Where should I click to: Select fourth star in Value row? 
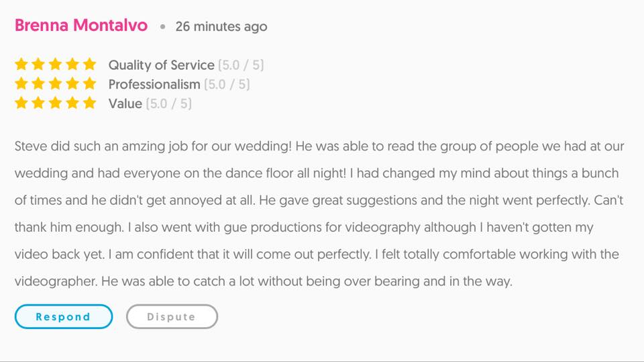tap(72, 103)
